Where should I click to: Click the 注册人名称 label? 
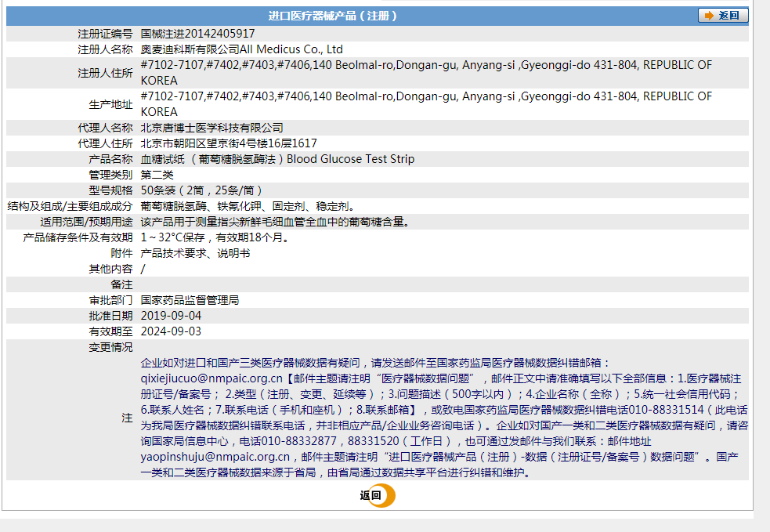coord(105,49)
